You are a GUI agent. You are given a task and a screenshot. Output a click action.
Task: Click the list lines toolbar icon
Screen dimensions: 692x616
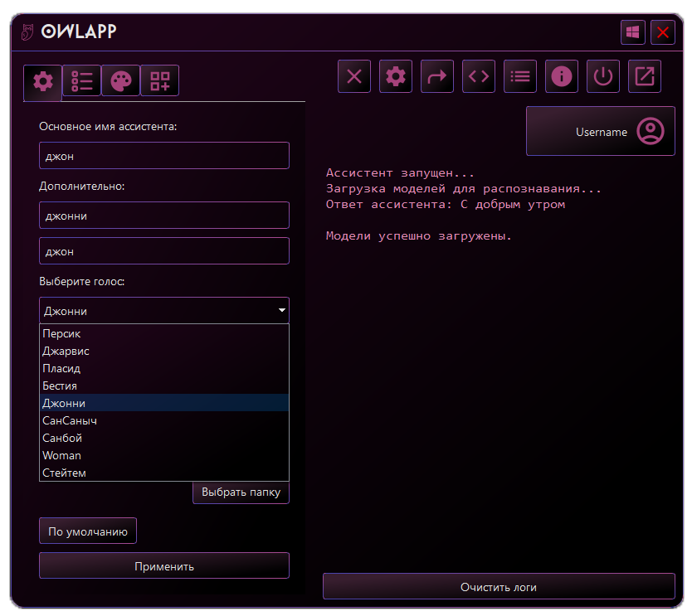[520, 77]
